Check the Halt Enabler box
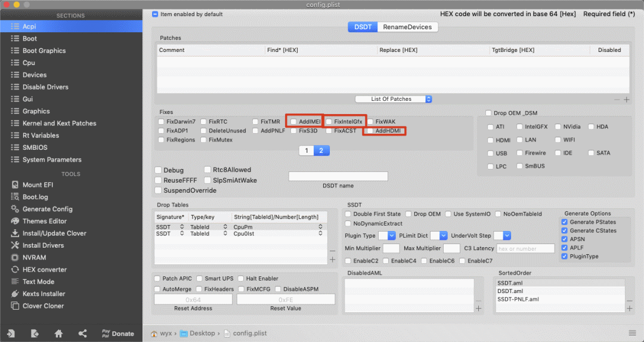This screenshot has height=342, width=644. pos(241,278)
